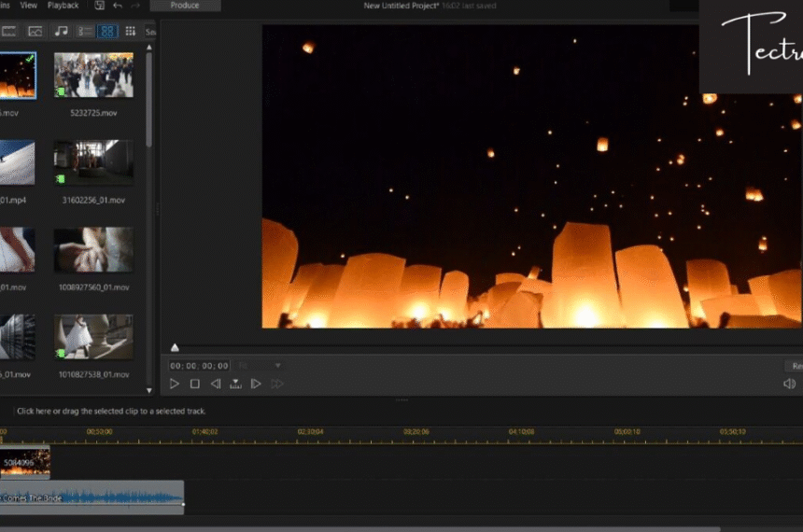
Task: Click the timeline horizontal scrollbar
Action: [360, 529]
